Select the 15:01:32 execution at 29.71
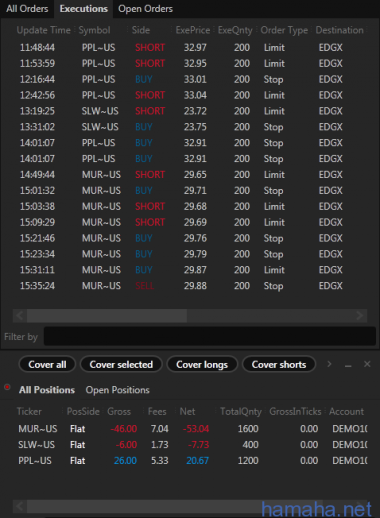 pyautogui.click(x=190, y=190)
